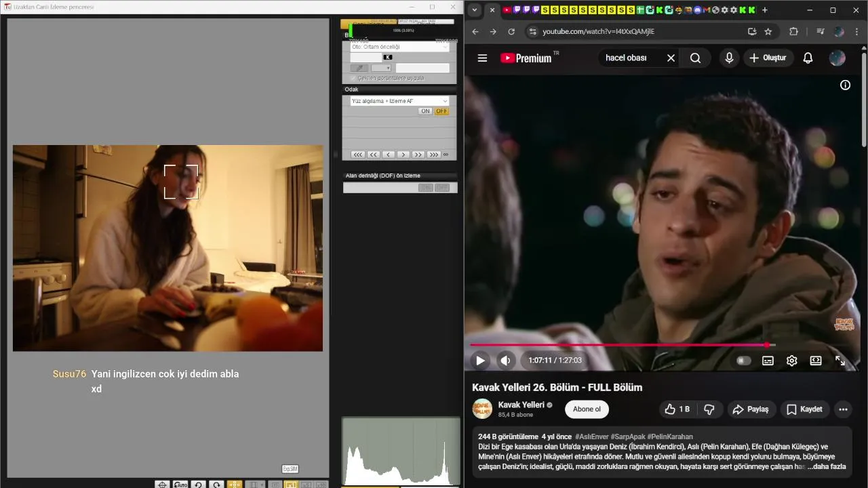Enter fullscreen mode

point(840,361)
